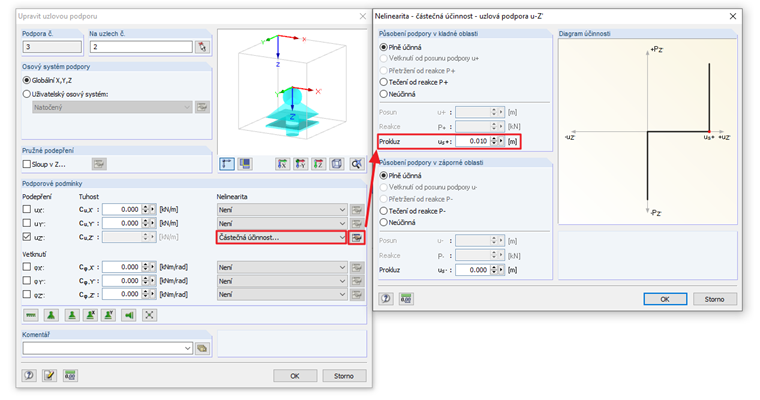The image size is (760, 400).
Task: Apply rigid fixed support preset icon
Action: pos(129,315)
